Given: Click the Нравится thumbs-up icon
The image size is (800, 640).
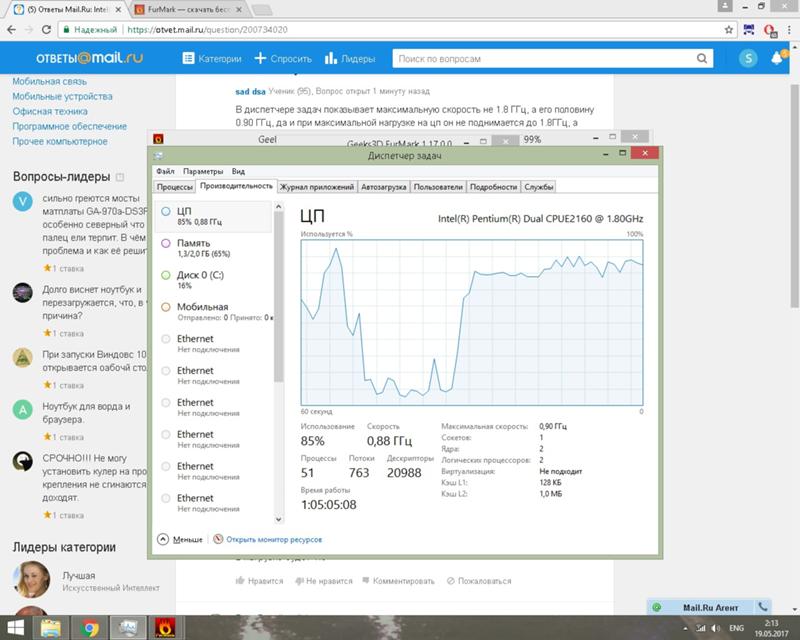Looking at the screenshot, I should [x=240, y=581].
